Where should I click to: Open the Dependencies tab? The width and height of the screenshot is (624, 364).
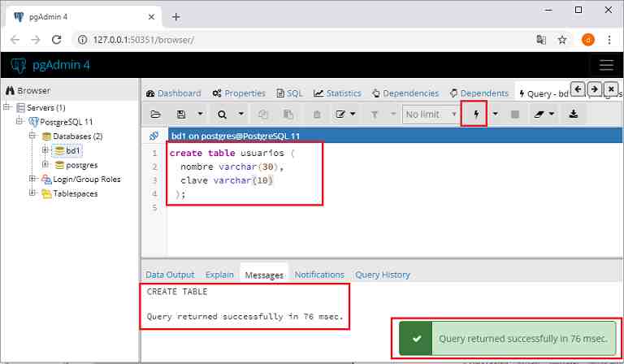point(405,93)
